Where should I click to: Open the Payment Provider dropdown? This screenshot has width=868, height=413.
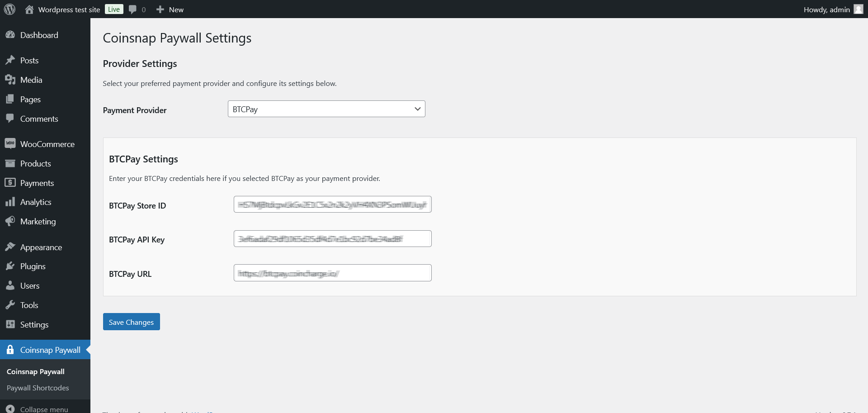326,109
